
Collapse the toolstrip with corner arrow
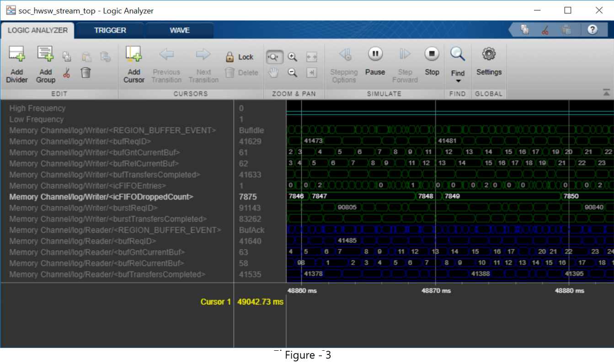click(x=606, y=93)
